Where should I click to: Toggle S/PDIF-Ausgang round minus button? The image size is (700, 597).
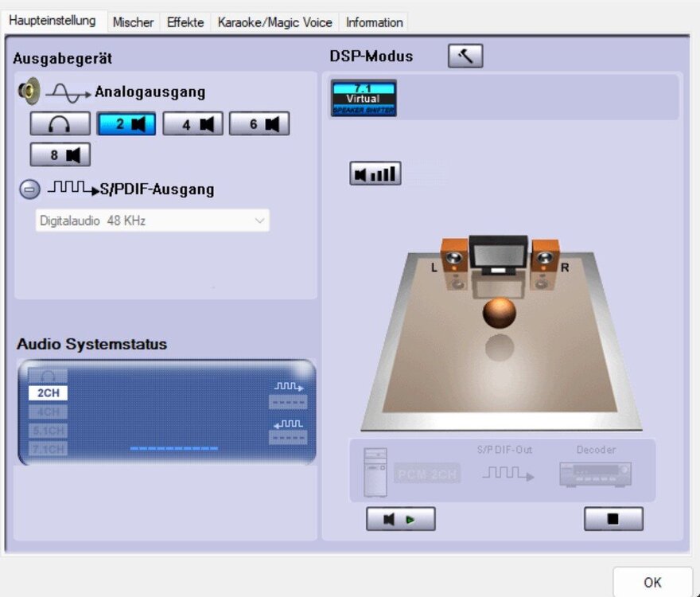point(30,189)
